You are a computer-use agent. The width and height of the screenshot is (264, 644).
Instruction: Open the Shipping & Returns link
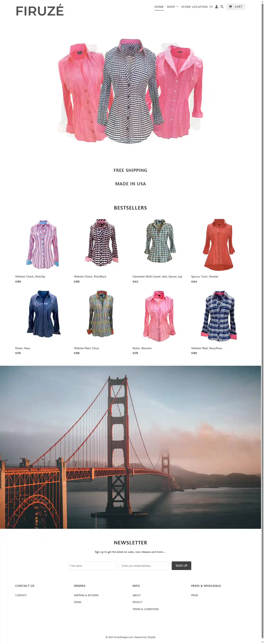click(x=86, y=595)
